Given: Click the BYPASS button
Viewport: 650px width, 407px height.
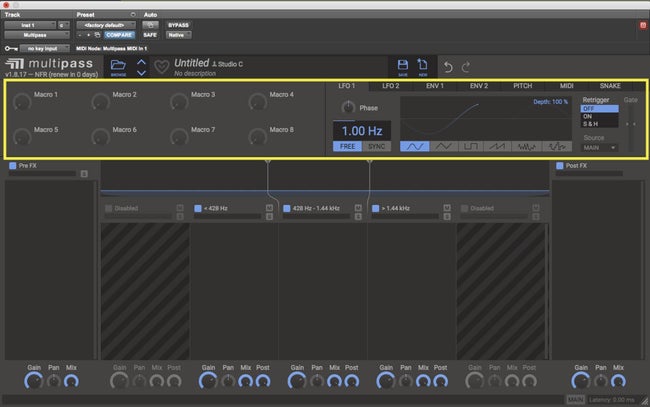Looking at the screenshot, I should tap(179, 25).
